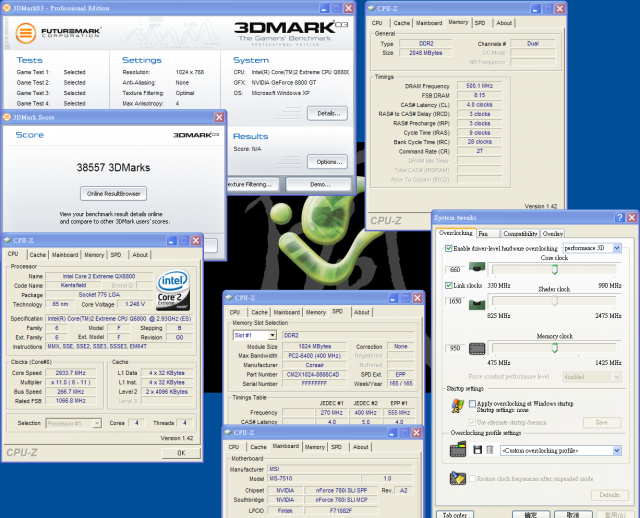The image size is (640, 518).
Task: Click the CM2X1024-8888C4D part number
Action: (x=314, y=374)
